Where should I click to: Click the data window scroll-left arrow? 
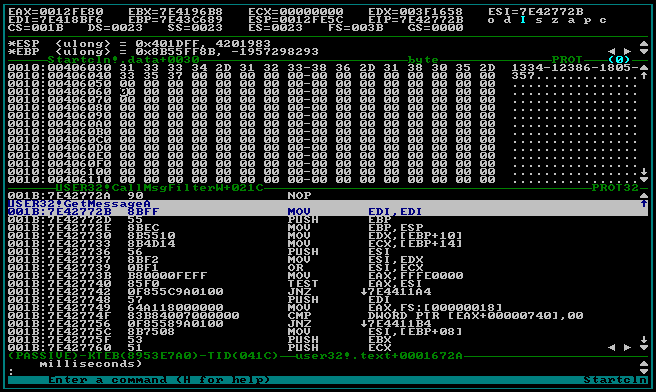click(612, 51)
